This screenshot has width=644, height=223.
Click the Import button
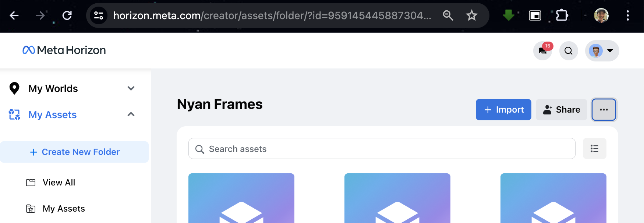503,110
